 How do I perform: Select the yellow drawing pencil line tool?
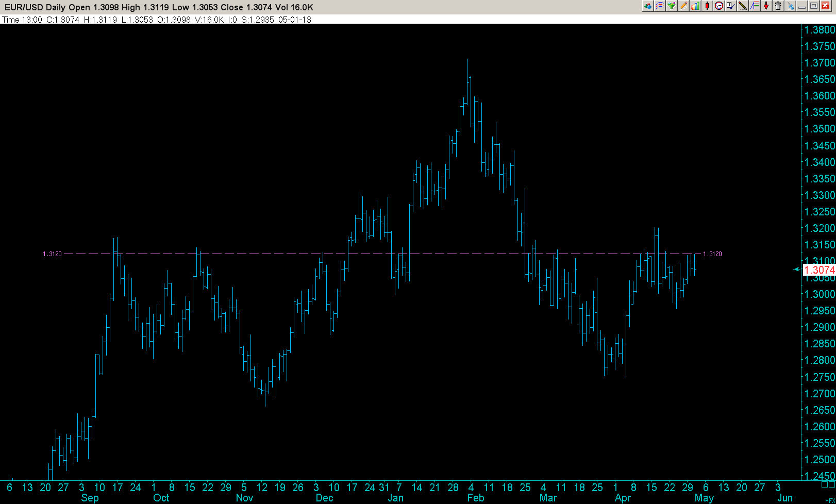[742, 6]
